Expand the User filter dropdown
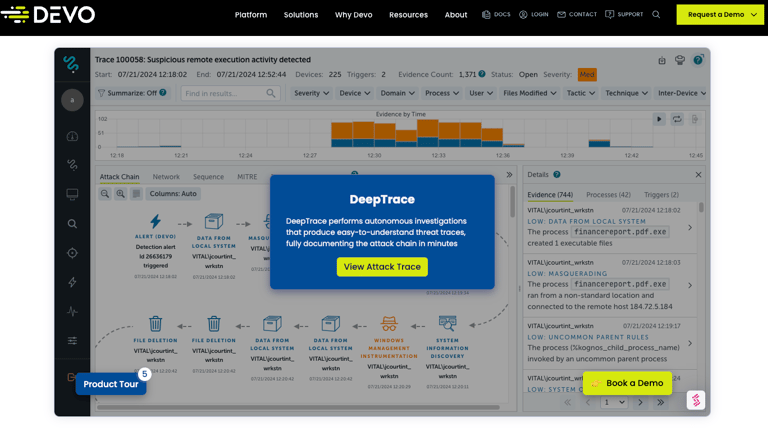The image size is (768, 431). [481, 93]
